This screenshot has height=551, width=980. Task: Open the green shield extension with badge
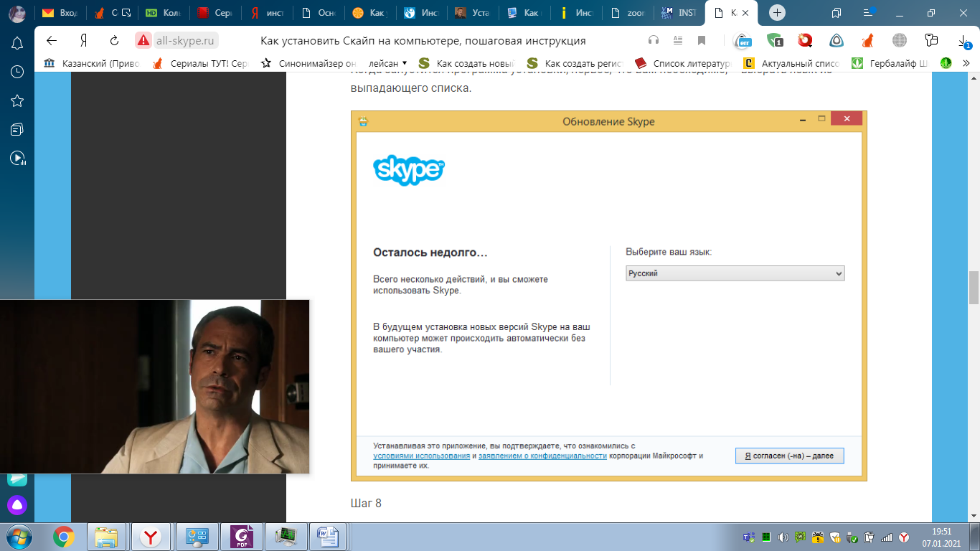(x=775, y=40)
